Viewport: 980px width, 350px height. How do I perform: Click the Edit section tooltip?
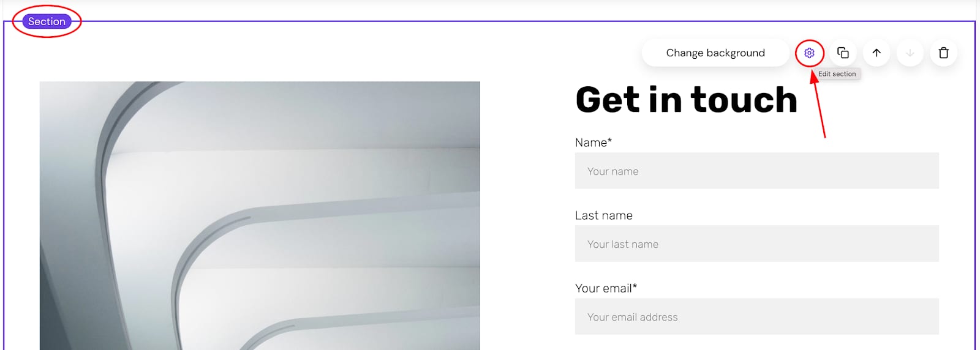[837, 74]
